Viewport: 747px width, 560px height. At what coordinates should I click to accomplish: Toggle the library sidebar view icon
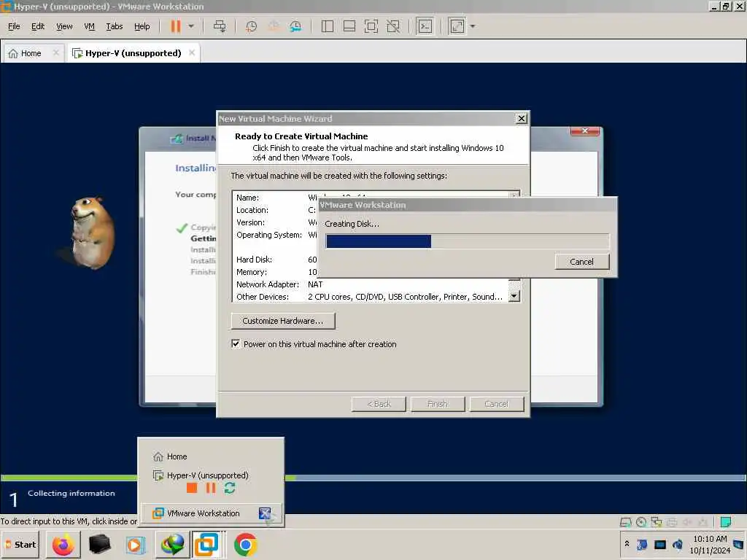click(328, 26)
